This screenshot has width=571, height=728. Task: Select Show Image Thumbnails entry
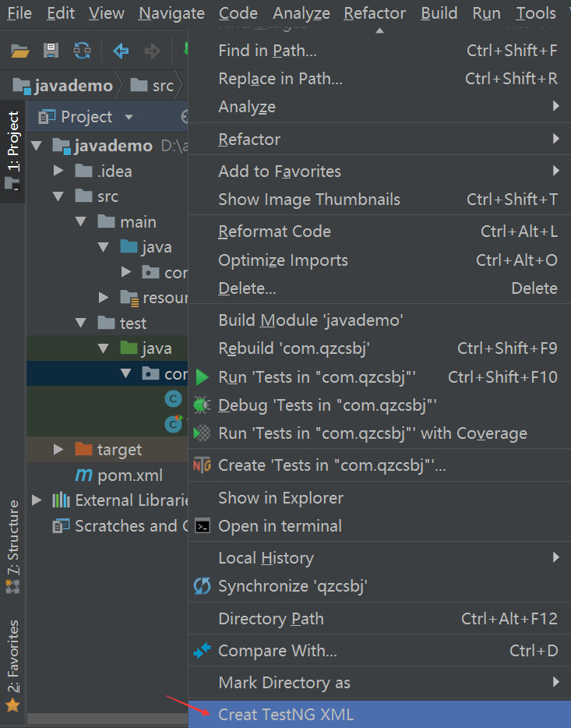(x=379, y=200)
